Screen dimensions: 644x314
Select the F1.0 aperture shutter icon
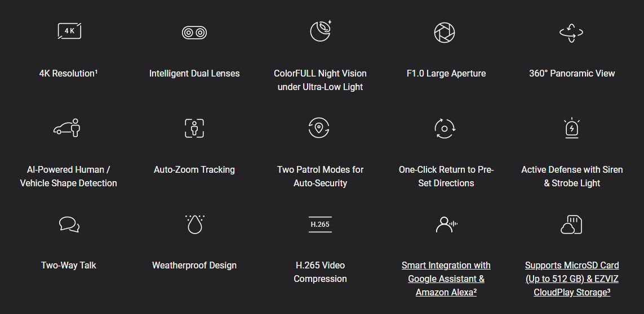pos(445,33)
